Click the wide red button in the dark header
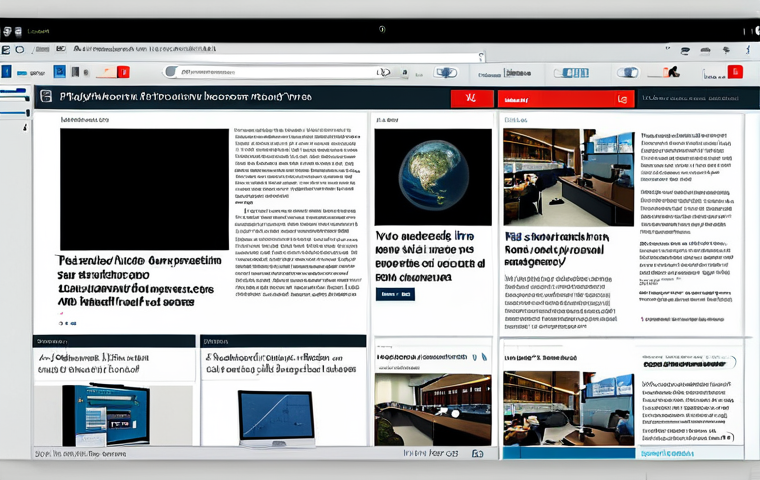Image resolution: width=760 pixels, height=480 pixels. 566,99
